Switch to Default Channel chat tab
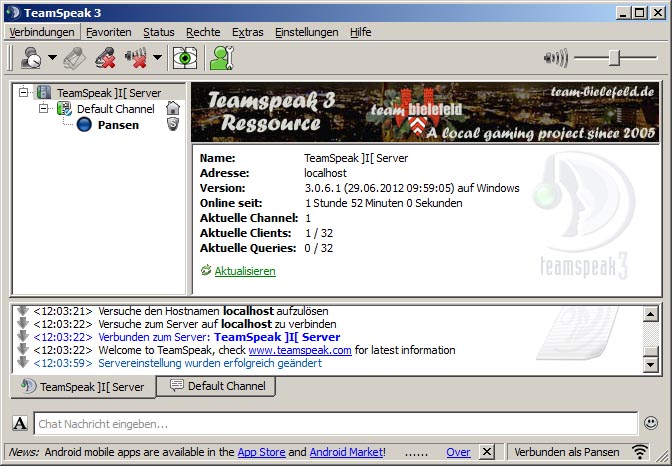The image size is (672, 466). coord(216,386)
